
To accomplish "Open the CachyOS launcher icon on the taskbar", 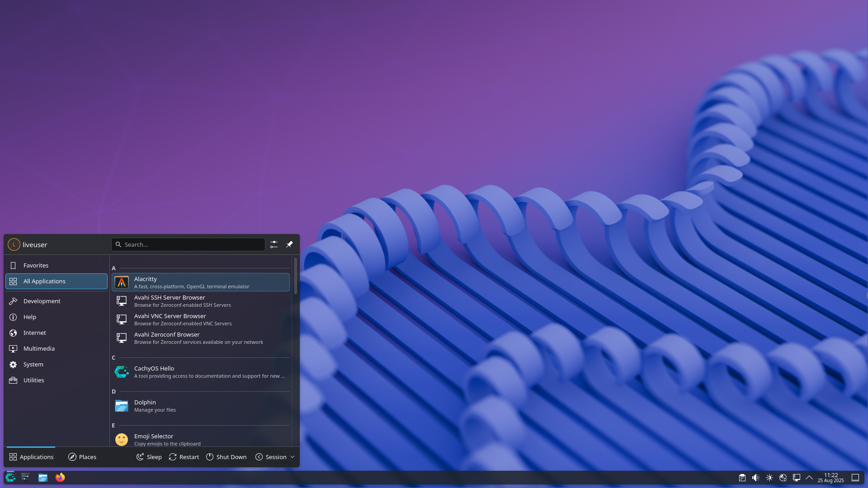I will [x=10, y=477].
